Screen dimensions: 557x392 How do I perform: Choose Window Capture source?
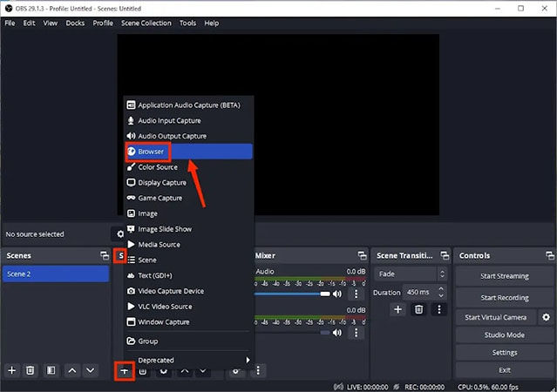(x=188, y=322)
